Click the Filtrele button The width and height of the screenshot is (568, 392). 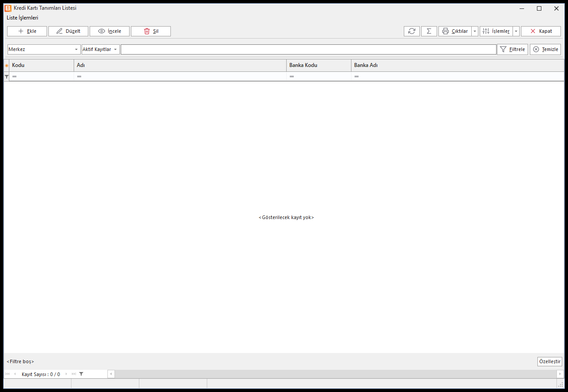[513, 49]
